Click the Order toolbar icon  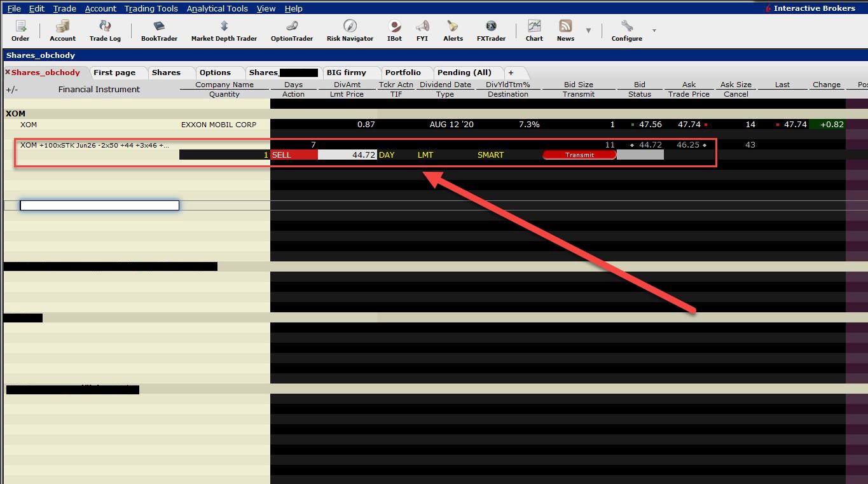pyautogui.click(x=20, y=27)
